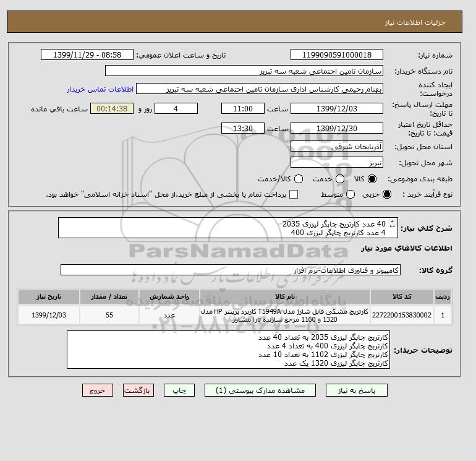Image resolution: width=476 pixels, height=461 pixels.
Task: Click the buyer organization name field
Action: pyautogui.click(x=244, y=71)
